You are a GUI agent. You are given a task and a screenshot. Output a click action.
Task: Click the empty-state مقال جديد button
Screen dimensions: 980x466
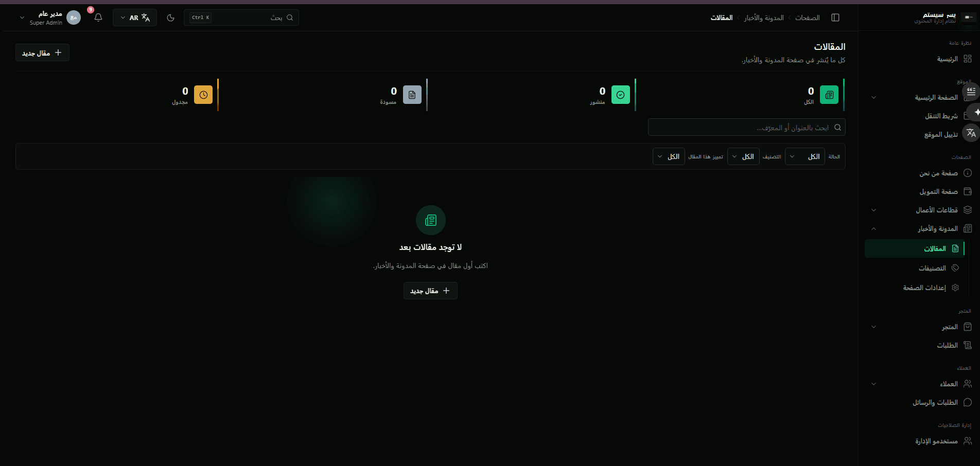[x=430, y=291]
